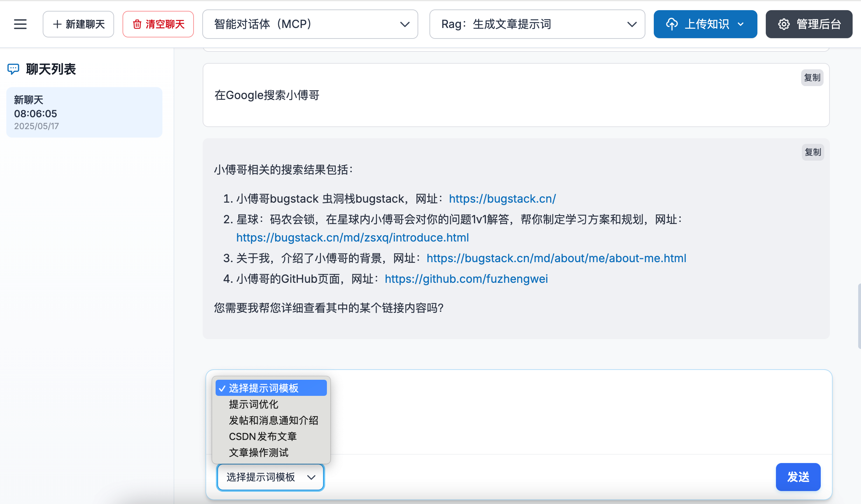Choose 选择提示词模板 option in the list
Viewport: 861px width, 504px height.
(271, 388)
